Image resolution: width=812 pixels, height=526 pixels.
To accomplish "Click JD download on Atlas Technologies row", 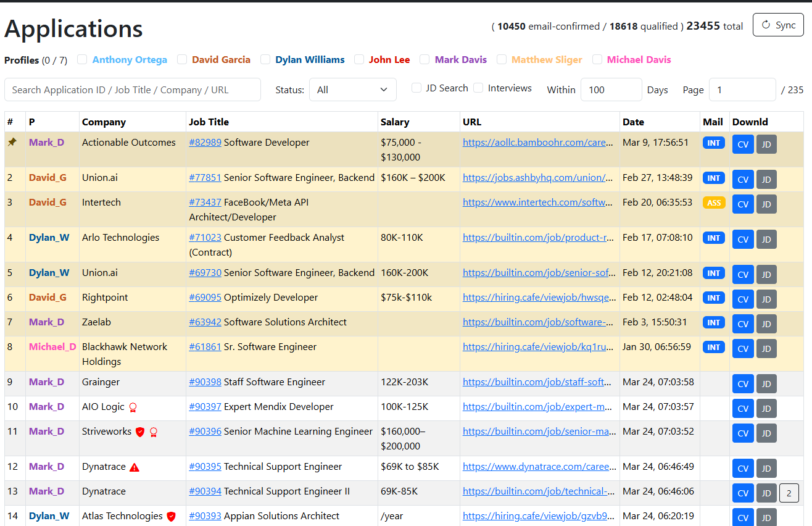I will pyautogui.click(x=766, y=517).
